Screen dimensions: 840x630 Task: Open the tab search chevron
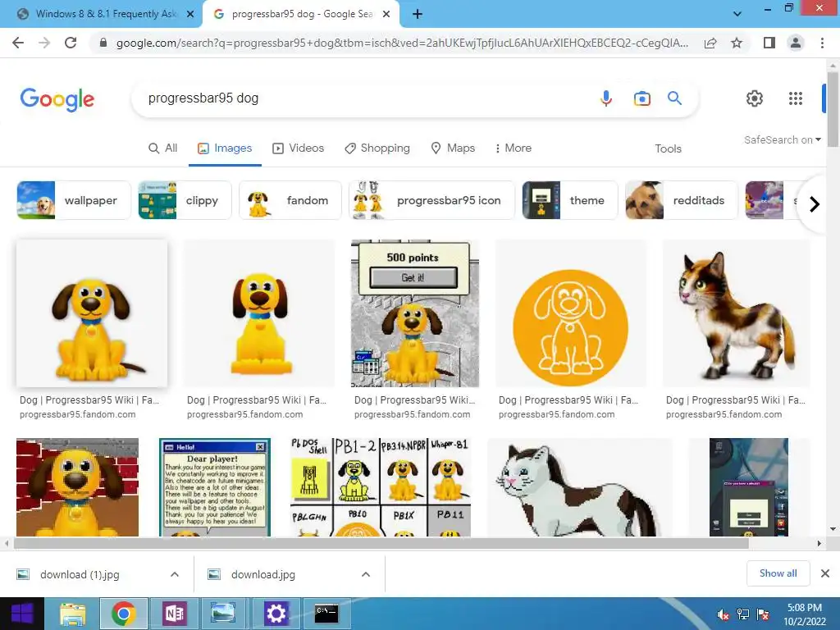pos(737,14)
